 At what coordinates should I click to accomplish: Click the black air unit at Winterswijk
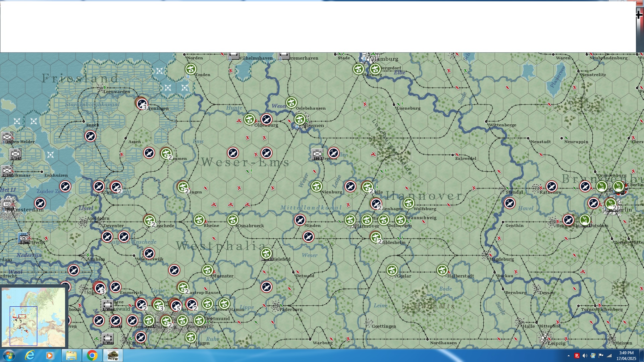click(x=149, y=253)
